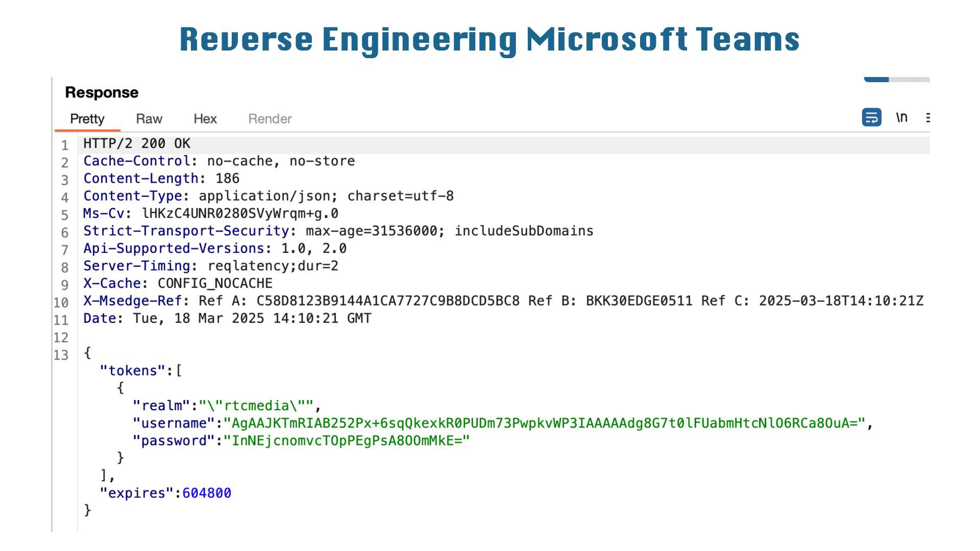Screen dimensions: 980x551
Task: Switch to the Pretty tab
Action: pos(87,119)
